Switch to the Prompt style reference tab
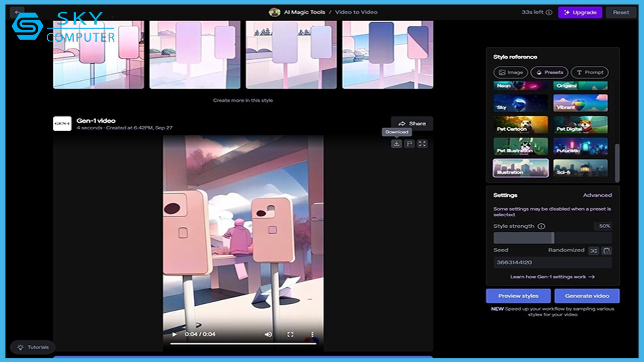Viewport: 644px width, 362px height. tap(590, 72)
